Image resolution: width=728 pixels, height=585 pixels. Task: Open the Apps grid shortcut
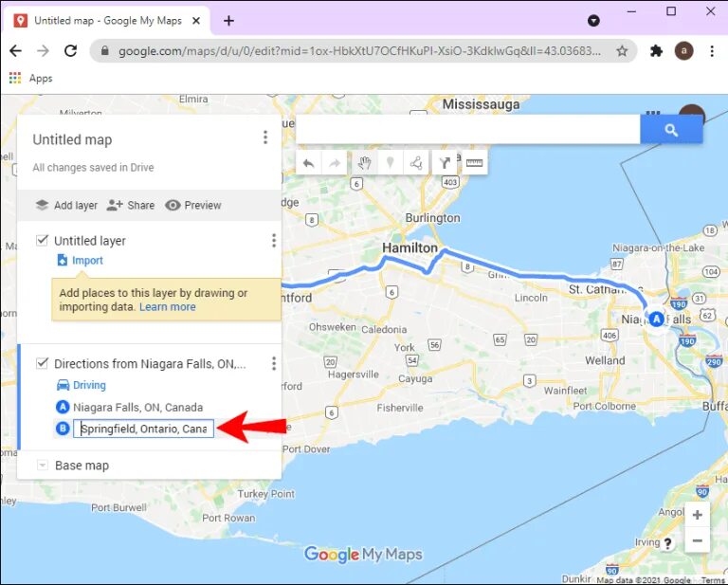(x=15, y=78)
